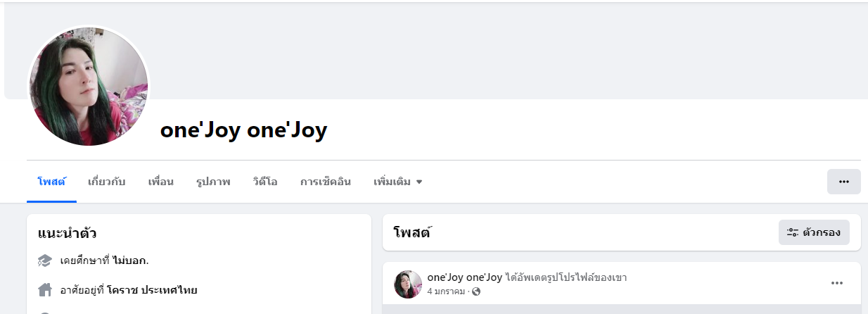Select the โพสต์ tab
Image resolution: width=868 pixels, height=314 pixels.
pyautogui.click(x=51, y=182)
